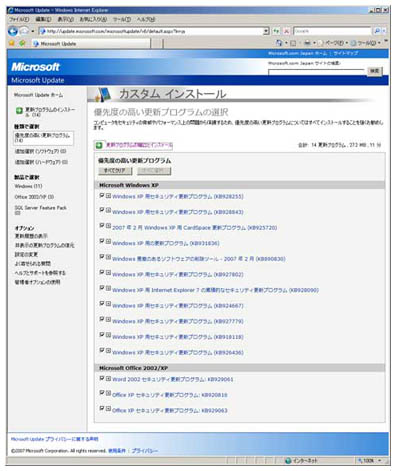Viewport: 396px width, 471px height.
Task: Click the search magnifier icon in toolbar
Action: click(377, 31)
